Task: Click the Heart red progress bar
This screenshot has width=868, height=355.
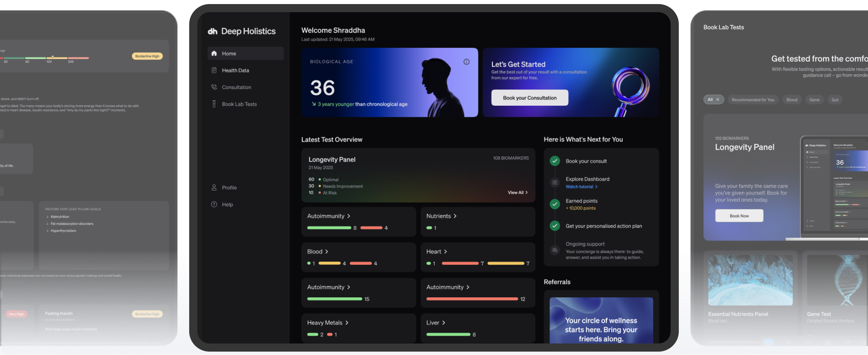Action: point(460,263)
